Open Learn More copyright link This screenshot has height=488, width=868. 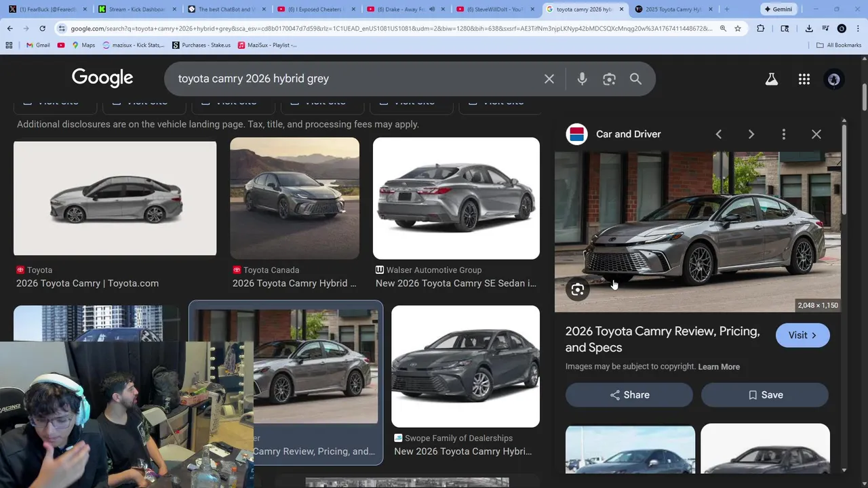click(x=719, y=367)
